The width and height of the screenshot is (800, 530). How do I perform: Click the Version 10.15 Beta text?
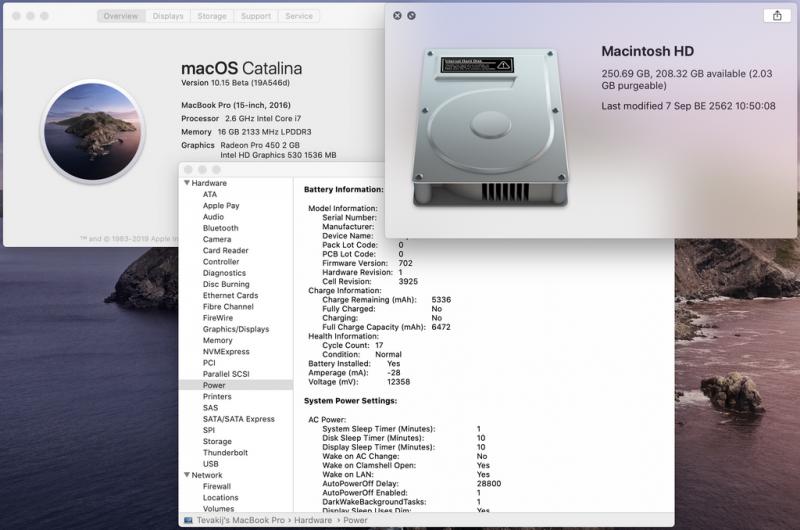235,83
